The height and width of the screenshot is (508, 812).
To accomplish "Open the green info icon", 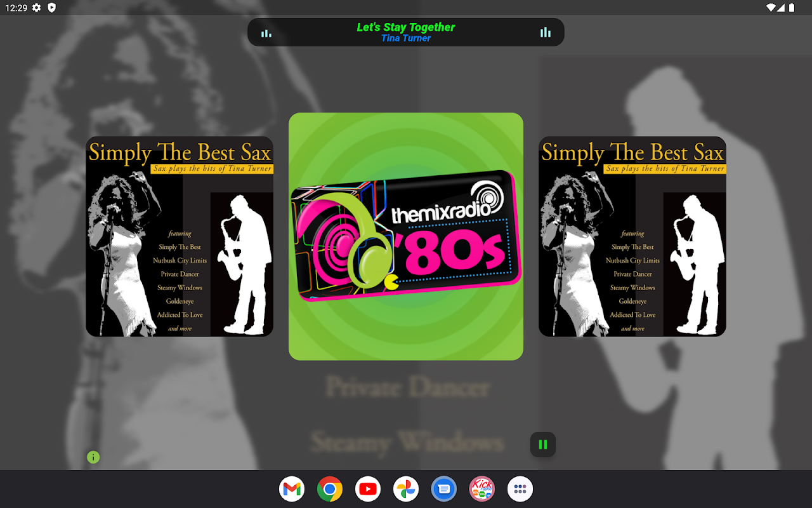I will pyautogui.click(x=93, y=457).
